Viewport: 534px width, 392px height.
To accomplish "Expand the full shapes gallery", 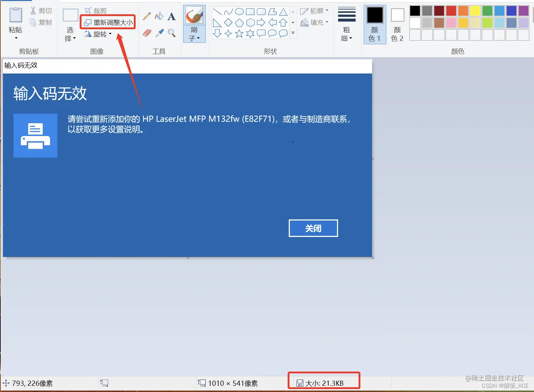I will coord(293,33).
